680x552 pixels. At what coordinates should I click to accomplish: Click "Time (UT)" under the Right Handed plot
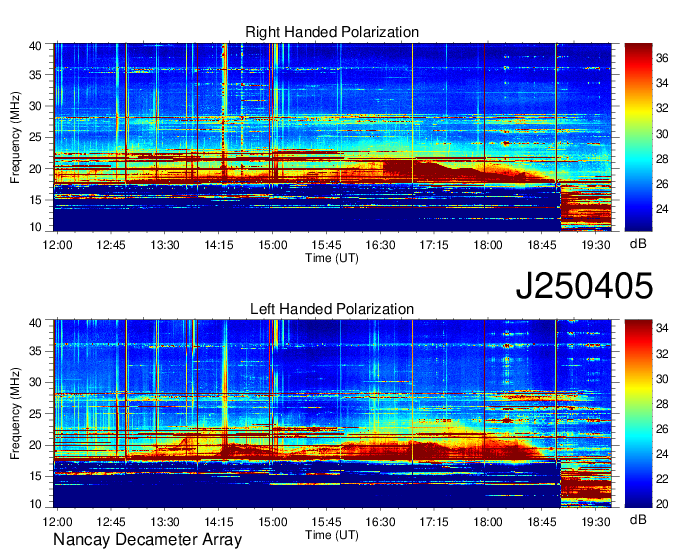click(332, 258)
